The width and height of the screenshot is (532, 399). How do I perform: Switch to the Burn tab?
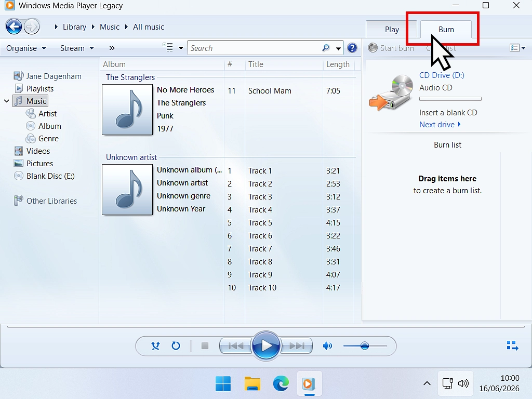(x=446, y=30)
